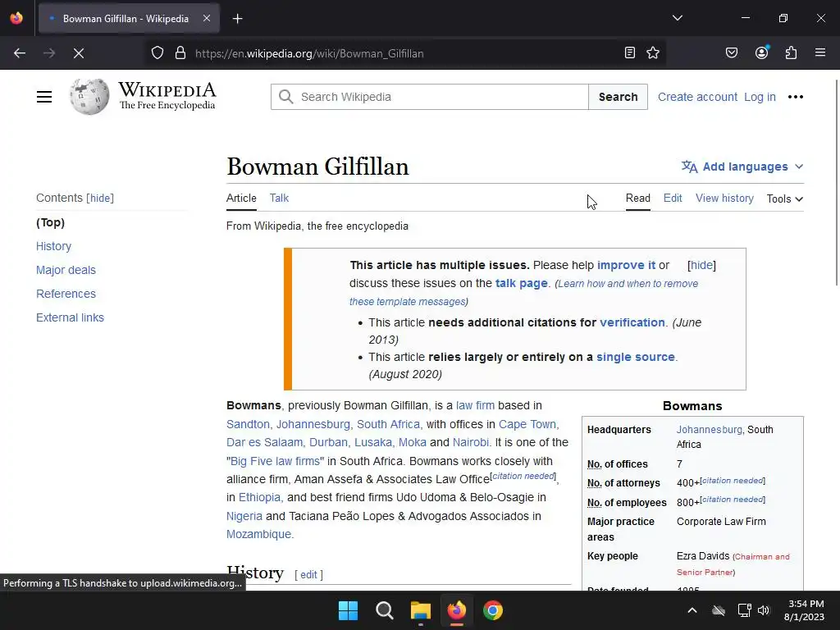This screenshot has width=840, height=630.
Task: Open Johannesburg link in infobox
Action: tap(710, 430)
